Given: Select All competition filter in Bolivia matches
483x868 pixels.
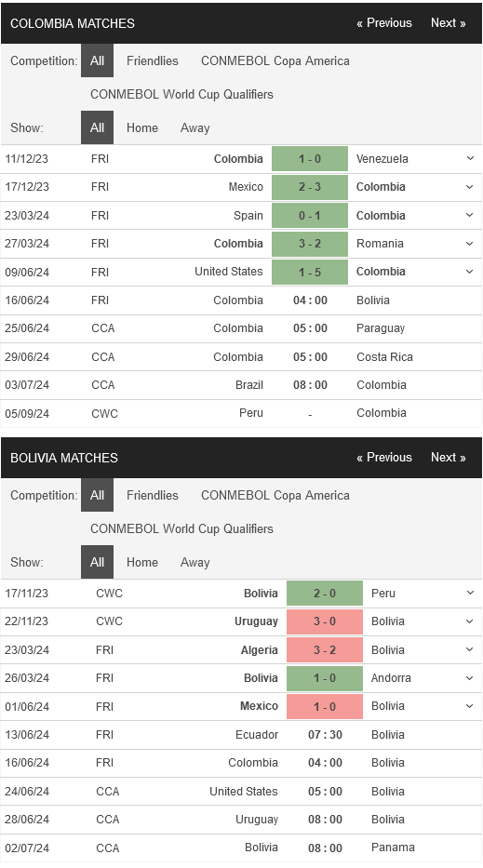Looking at the screenshot, I should pos(97,496).
